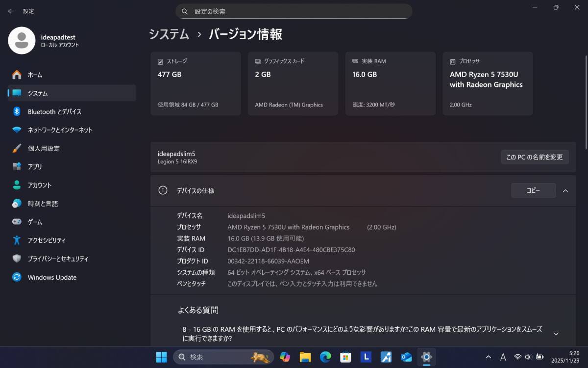The image size is (588, 368).
Task: Open Microsoft Store from the taskbar
Action: coord(345,357)
